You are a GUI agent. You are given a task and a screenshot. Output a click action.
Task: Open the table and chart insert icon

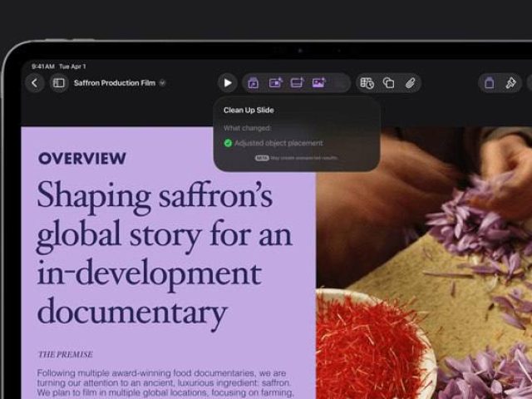tap(367, 83)
